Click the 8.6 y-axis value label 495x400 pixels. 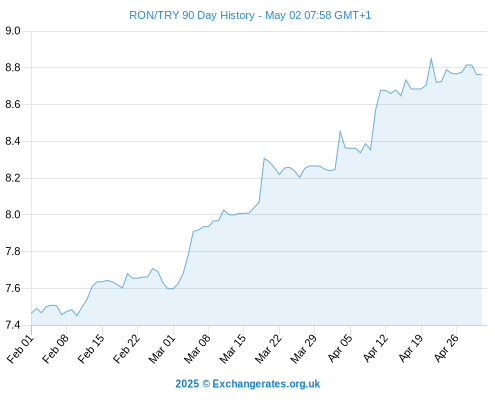point(13,104)
